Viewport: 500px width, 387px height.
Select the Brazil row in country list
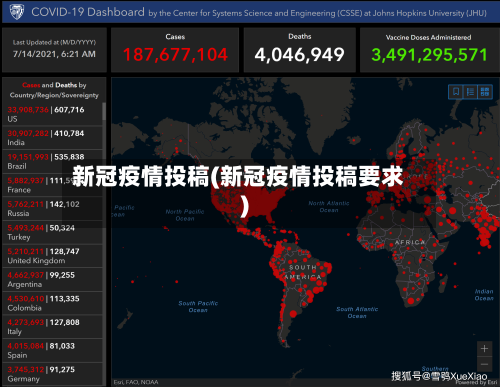[x=52, y=161]
